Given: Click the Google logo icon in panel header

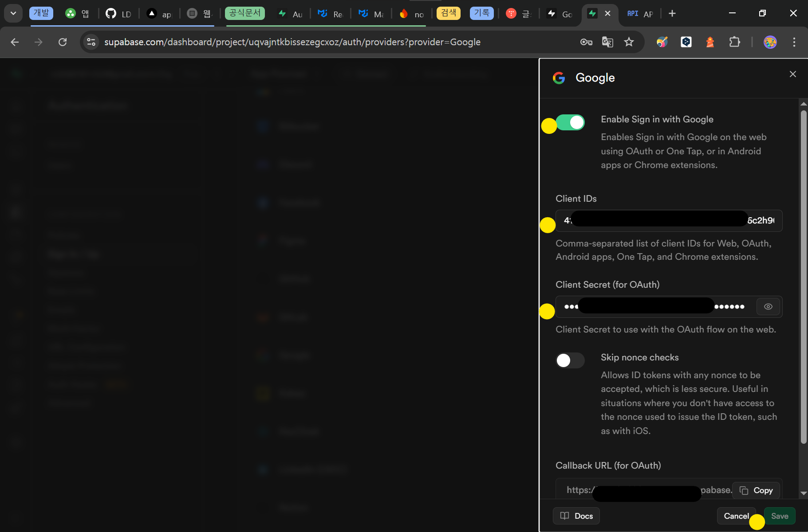Looking at the screenshot, I should (559, 78).
